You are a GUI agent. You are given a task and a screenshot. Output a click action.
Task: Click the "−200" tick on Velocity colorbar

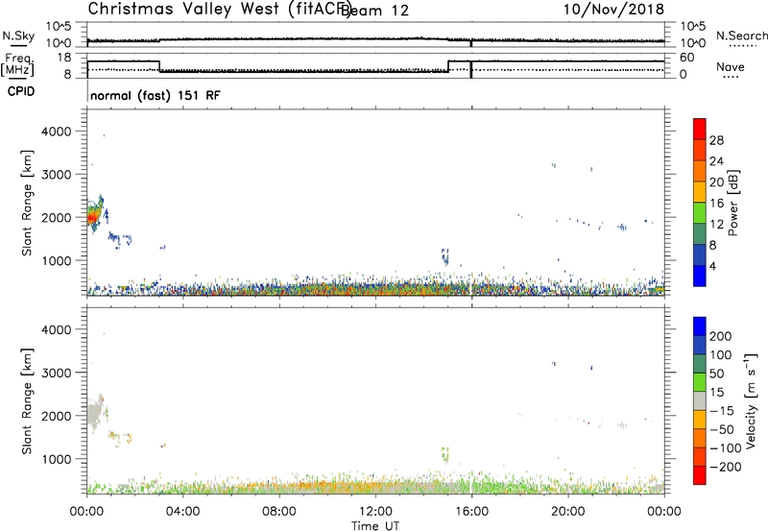[x=726, y=467]
